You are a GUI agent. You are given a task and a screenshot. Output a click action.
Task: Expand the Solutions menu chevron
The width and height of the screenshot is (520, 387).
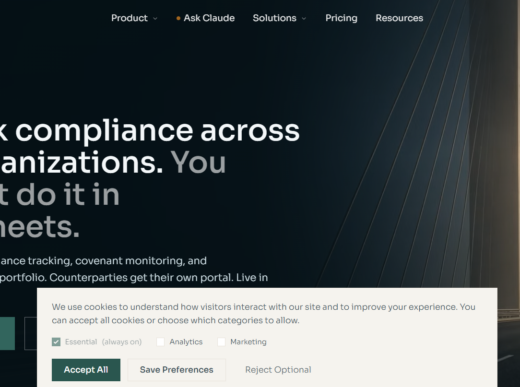pos(304,19)
